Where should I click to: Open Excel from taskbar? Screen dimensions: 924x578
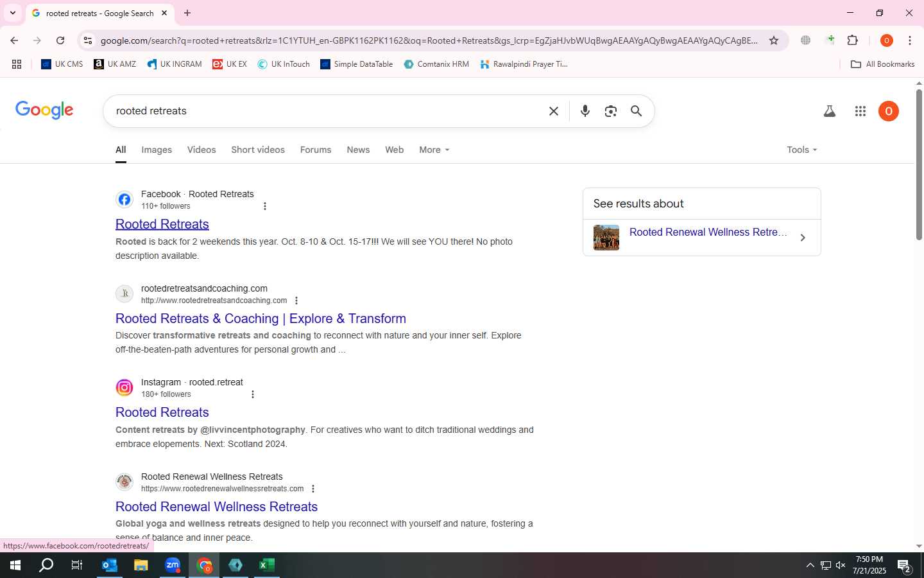click(267, 565)
